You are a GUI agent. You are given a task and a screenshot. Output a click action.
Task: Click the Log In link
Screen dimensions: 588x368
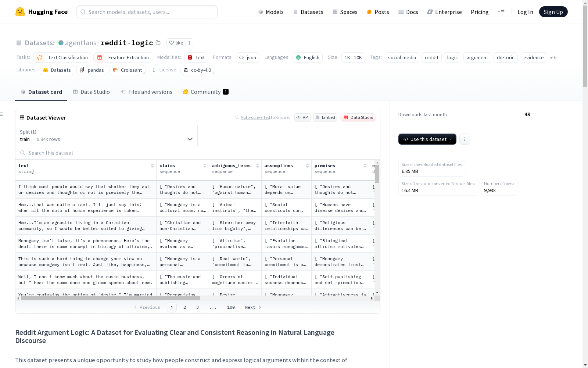[x=525, y=12]
